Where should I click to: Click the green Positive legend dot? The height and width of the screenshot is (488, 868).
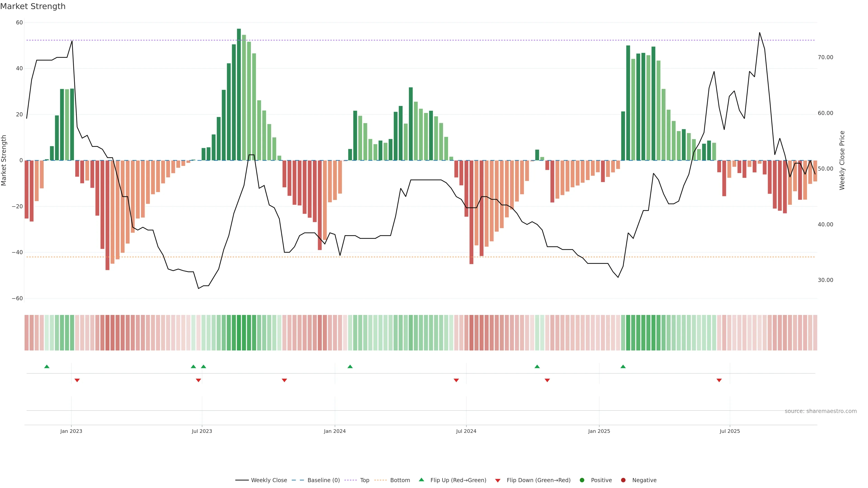tap(582, 480)
